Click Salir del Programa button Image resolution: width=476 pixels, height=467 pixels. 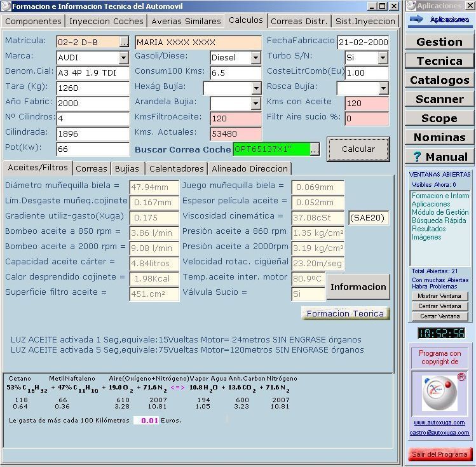(x=440, y=454)
